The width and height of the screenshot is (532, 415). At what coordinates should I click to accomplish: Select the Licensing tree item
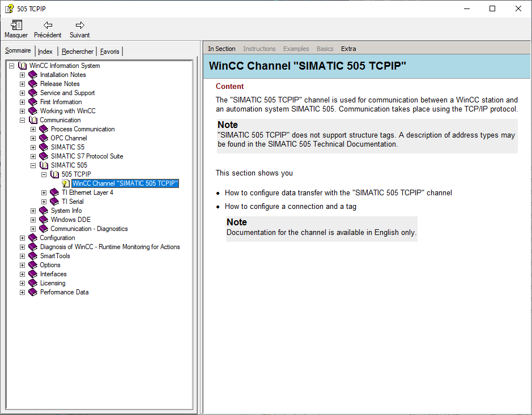click(53, 283)
